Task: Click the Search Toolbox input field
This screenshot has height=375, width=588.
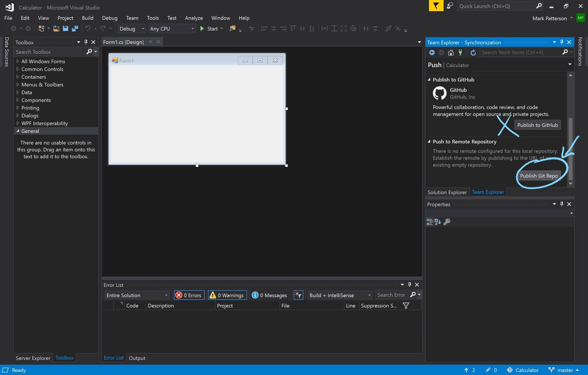Action: pyautogui.click(x=49, y=52)
